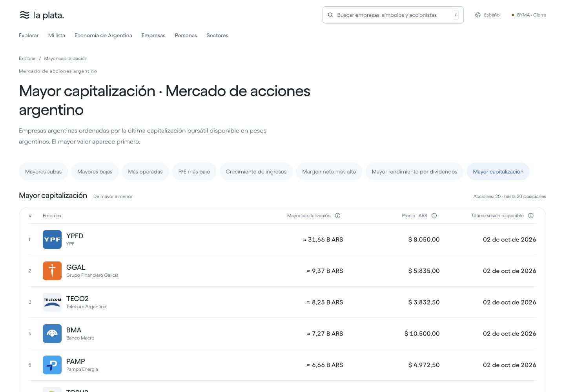Image resolution: width=565 pixels, height=392 pixels.
Task: Choose the Margen neto más alto filter
Action: point(329,172)
